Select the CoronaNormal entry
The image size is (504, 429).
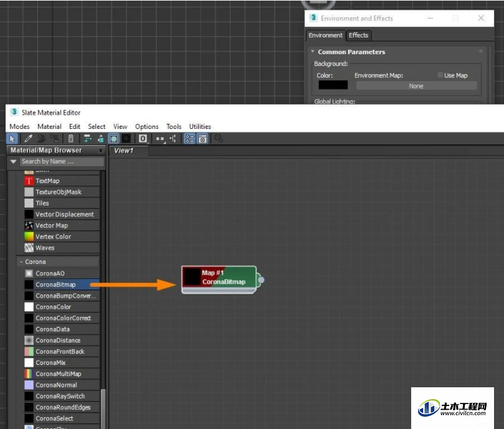pyautogui.click(x=62, y=385)
